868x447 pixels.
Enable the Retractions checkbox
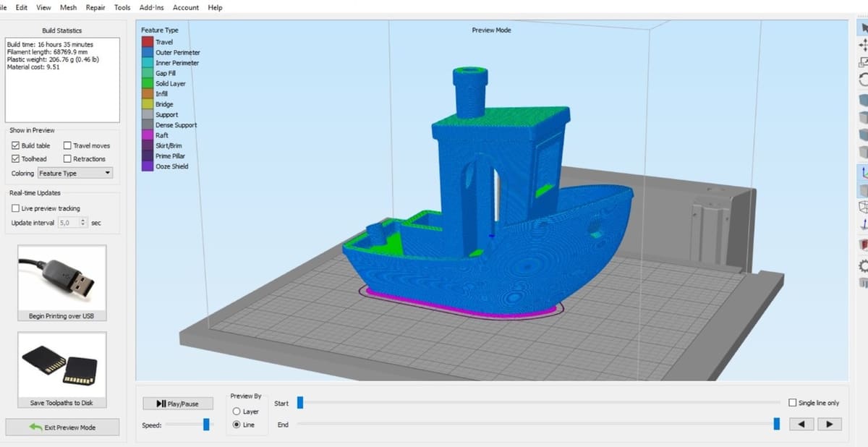(x=67, y=158)
